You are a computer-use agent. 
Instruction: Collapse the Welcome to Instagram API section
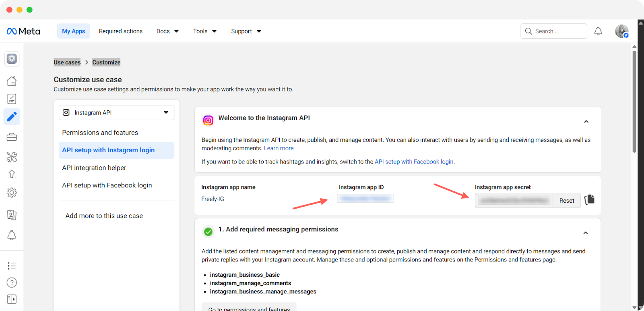[586, 121]
